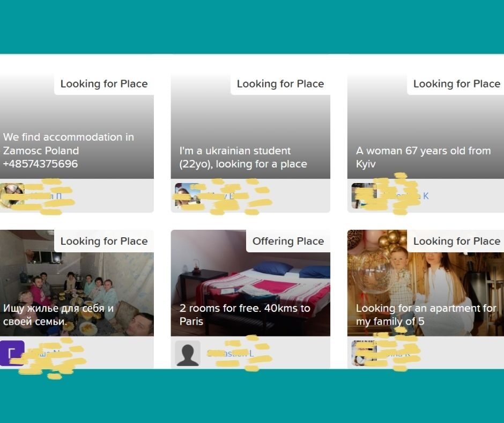
Task: Click the default silhouette avatar on the Paris listing
Action: click(188, 353)
